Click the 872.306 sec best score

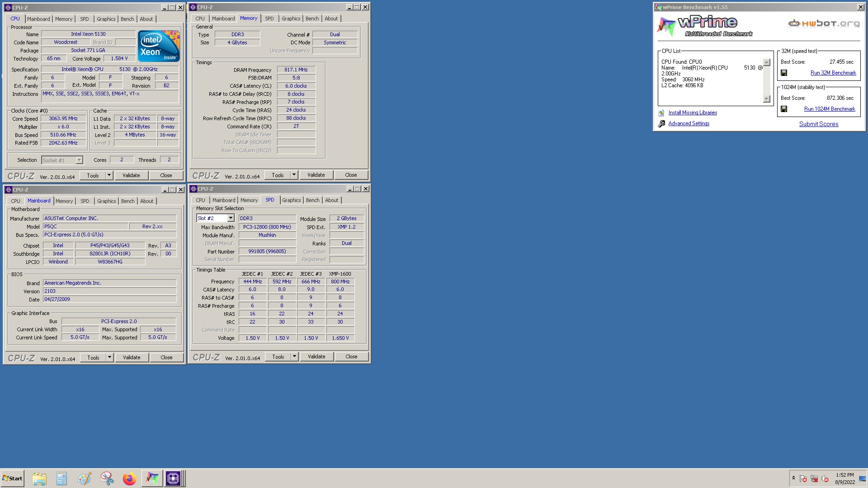[840, 98]
